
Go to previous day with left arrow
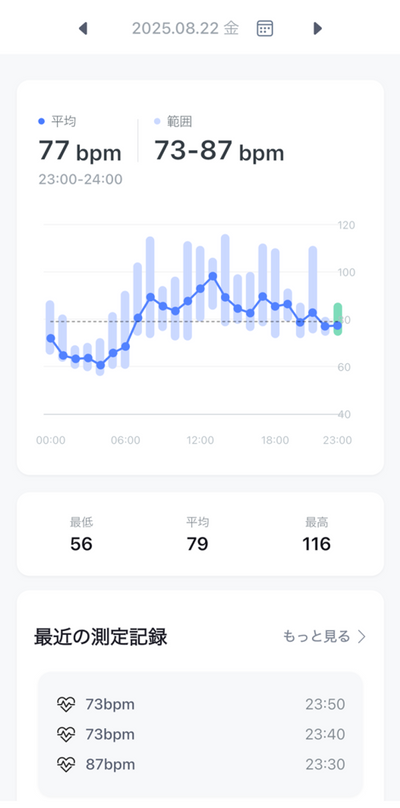coord(82,28)
